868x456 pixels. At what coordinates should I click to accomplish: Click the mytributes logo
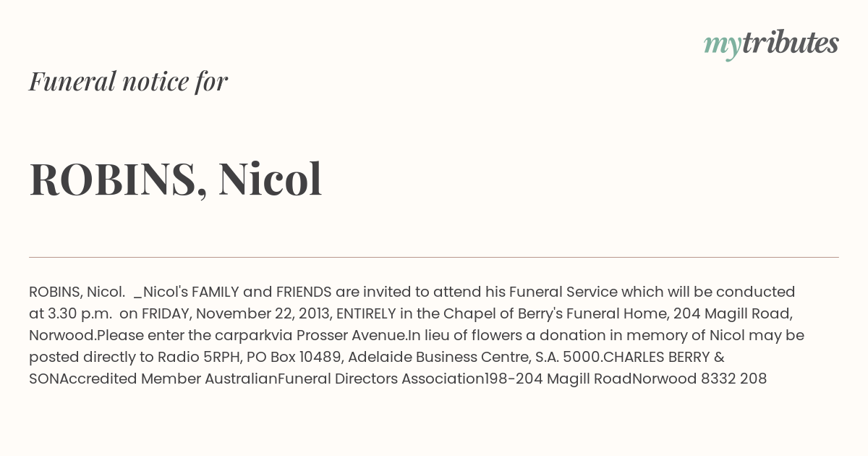tap(771, 44)
